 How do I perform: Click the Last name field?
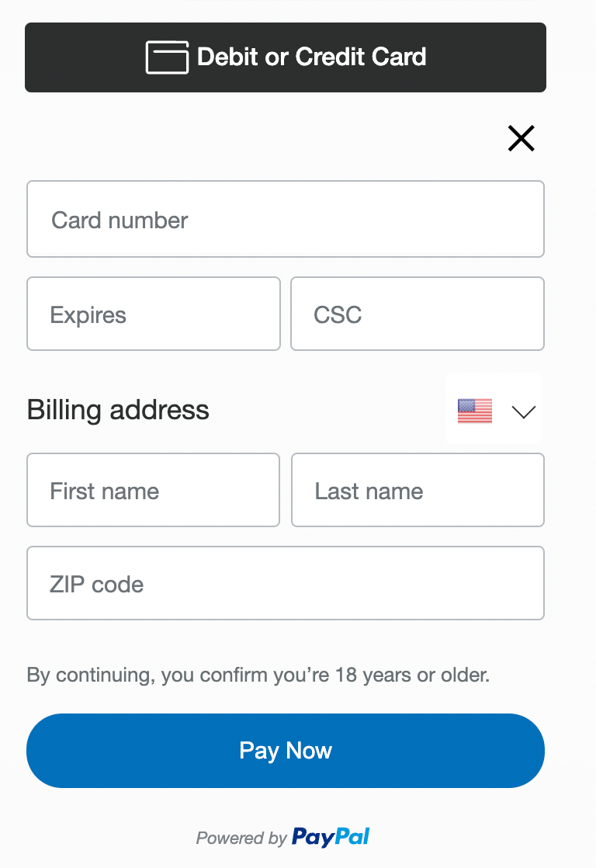coord(418,490)
